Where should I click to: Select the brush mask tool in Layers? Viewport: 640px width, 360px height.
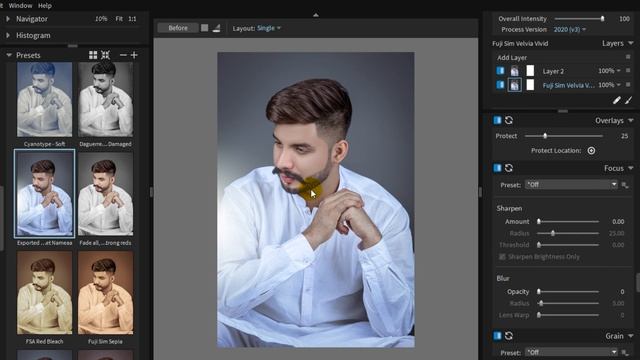[628, 100]
